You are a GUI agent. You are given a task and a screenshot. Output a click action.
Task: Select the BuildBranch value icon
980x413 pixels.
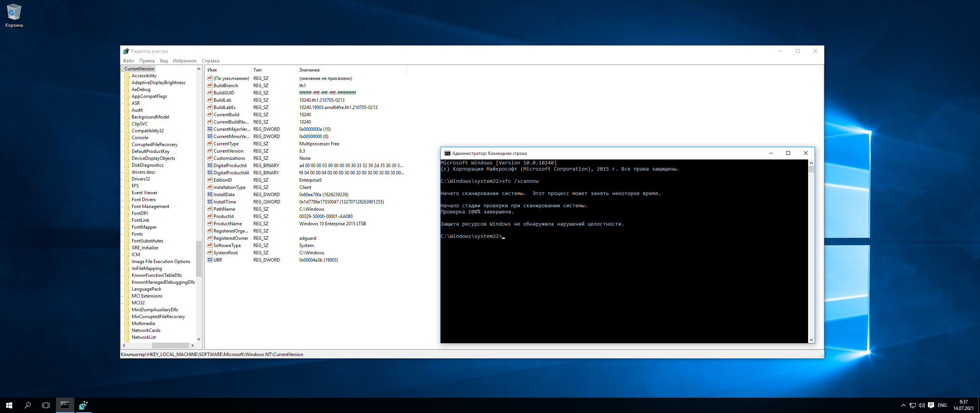[210, 85]
